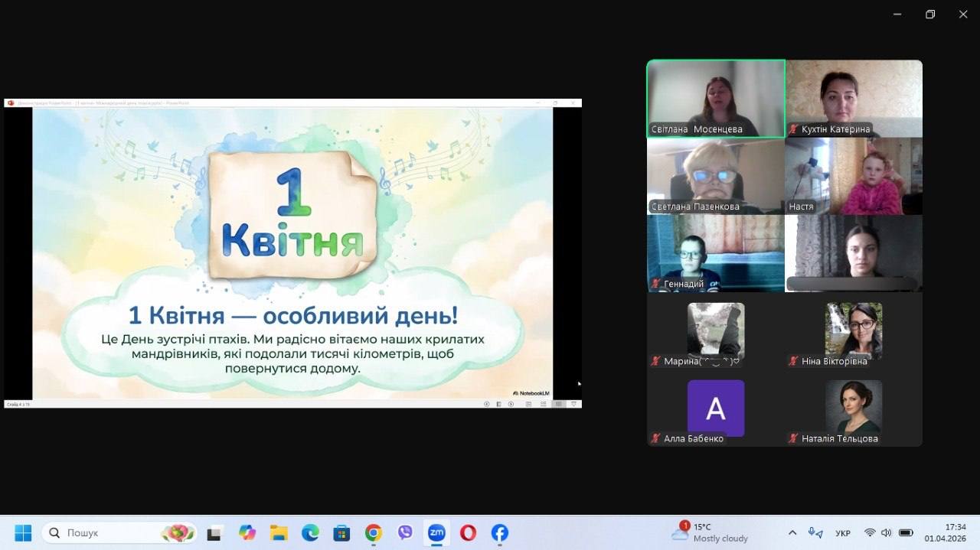
Task: Expand the hidden system tray icons
Action: click(792, 532)
